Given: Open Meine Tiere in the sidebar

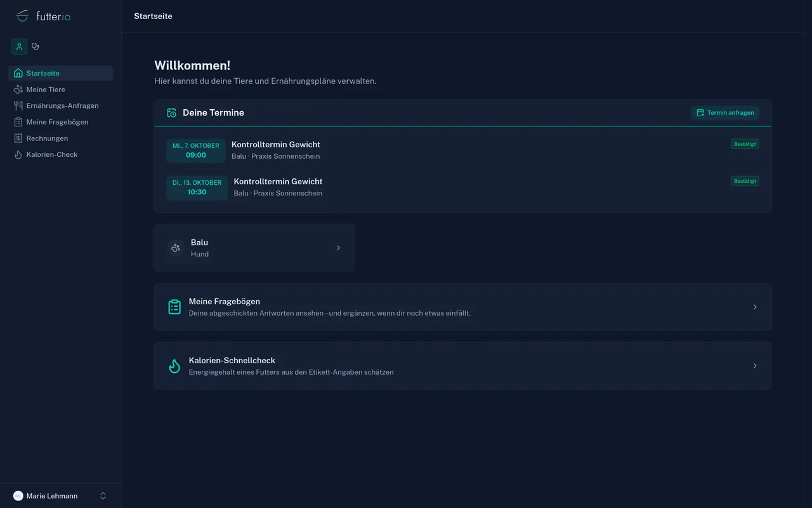Looking at the screenshot, I should click(x=61, y=90).
